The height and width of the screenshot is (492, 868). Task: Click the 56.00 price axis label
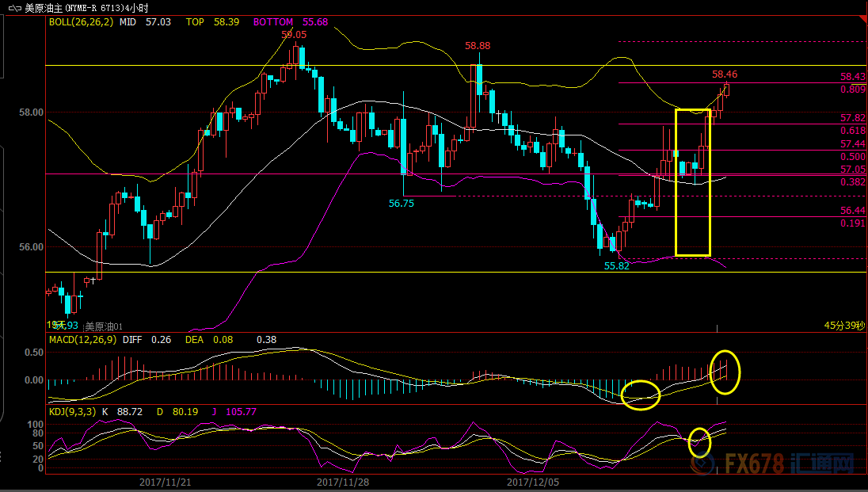[31, 247]
